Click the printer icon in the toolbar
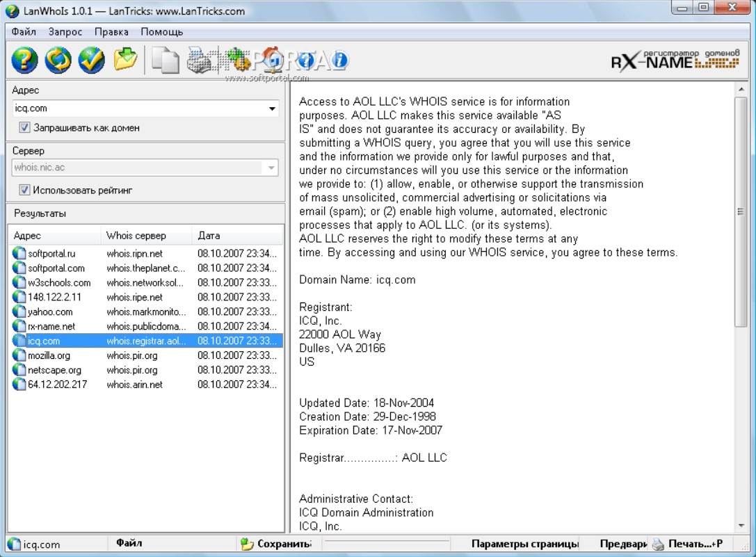Image resolution: width=756 pixels, height=557 pixels. [200, 60]
